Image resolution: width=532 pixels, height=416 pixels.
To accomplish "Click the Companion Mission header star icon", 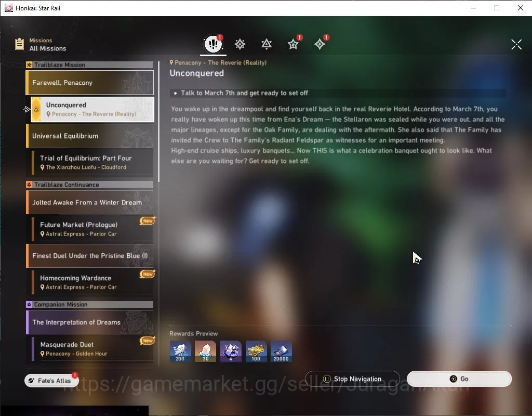I will pyautogui.click(x=29, y=304).
